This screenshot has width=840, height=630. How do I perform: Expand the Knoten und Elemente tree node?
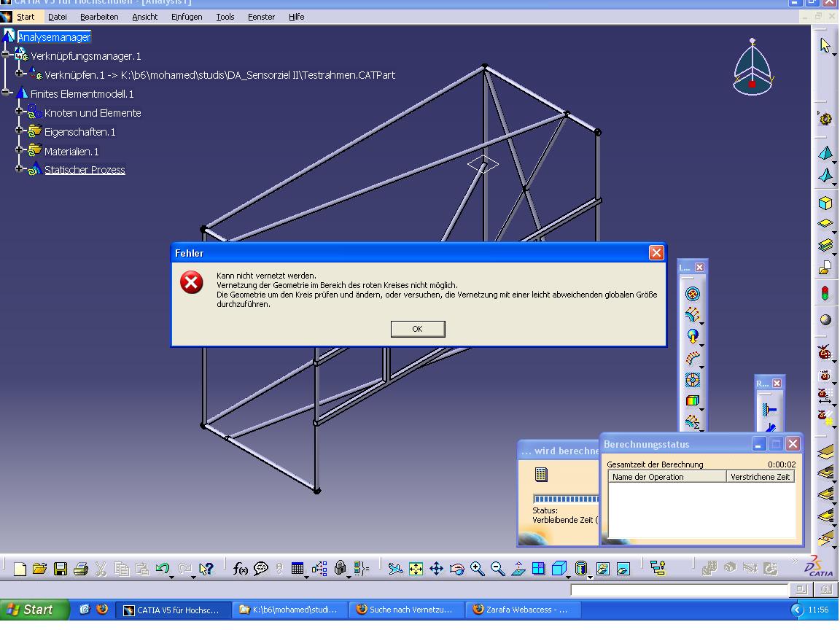19,112
